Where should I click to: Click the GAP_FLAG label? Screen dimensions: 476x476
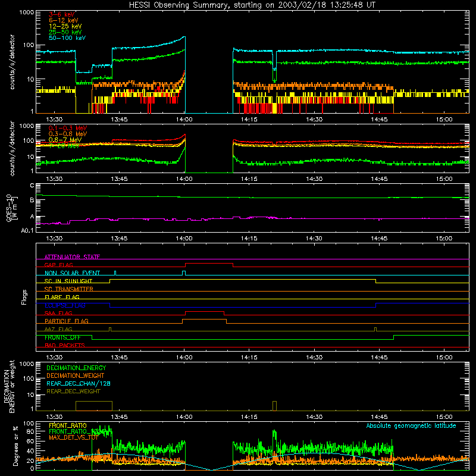58,265
